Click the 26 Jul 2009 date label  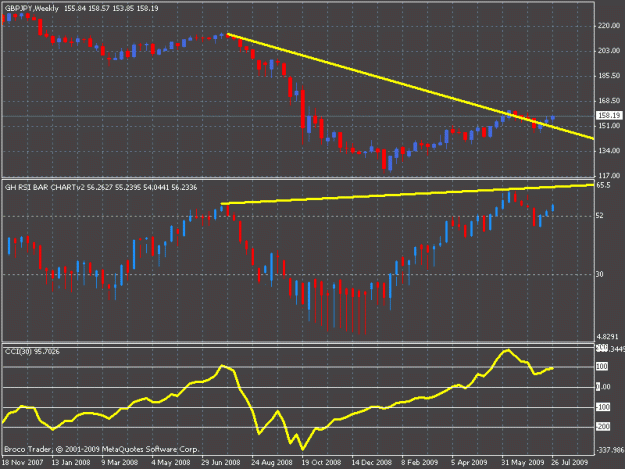(x=570, y=462)
